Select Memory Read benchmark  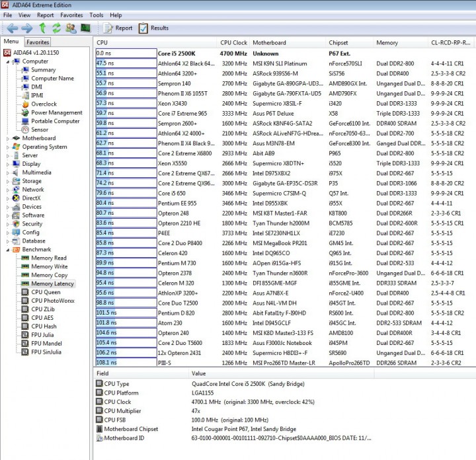49,258
